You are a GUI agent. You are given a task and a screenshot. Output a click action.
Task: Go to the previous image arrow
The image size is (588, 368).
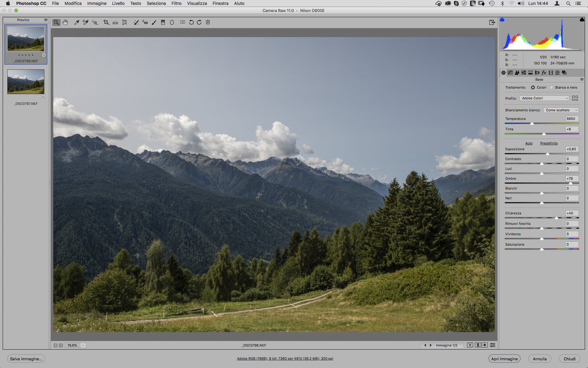point(425,345)
